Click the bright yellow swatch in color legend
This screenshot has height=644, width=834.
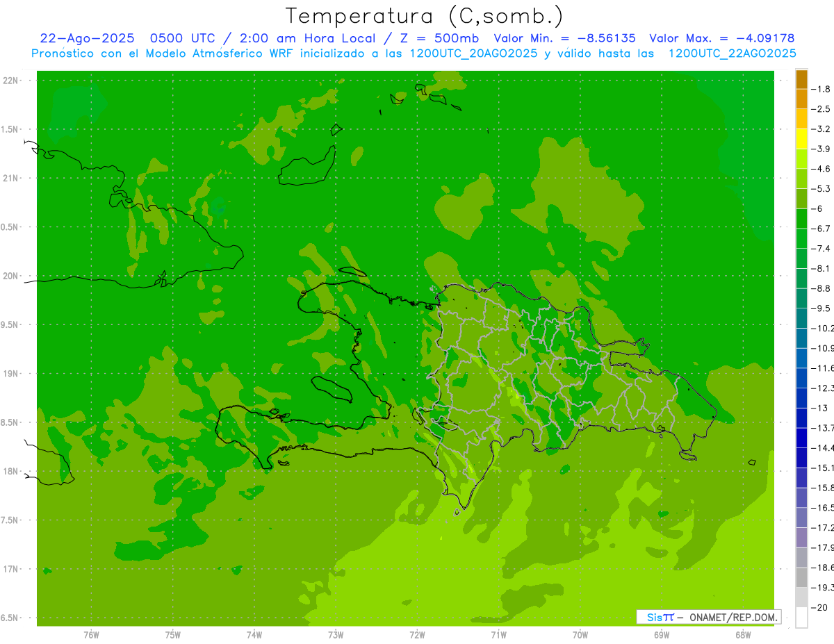tap(801, 139)
